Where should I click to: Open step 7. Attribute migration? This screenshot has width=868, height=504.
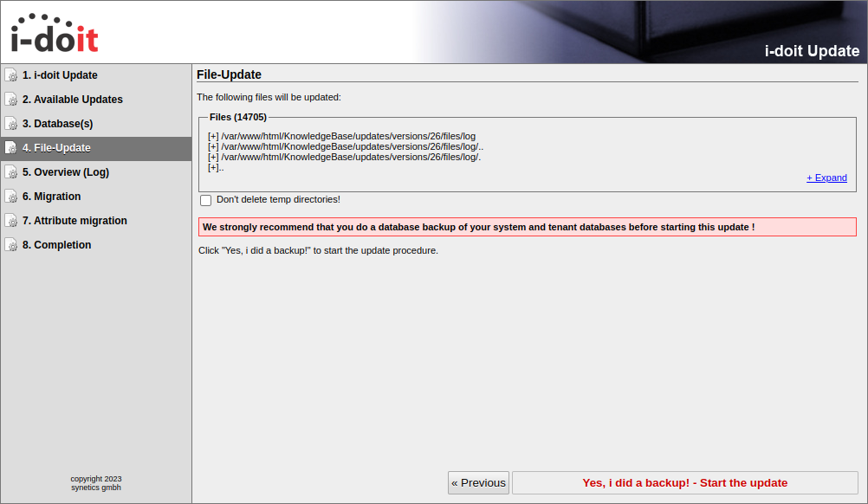pos(74,221)
